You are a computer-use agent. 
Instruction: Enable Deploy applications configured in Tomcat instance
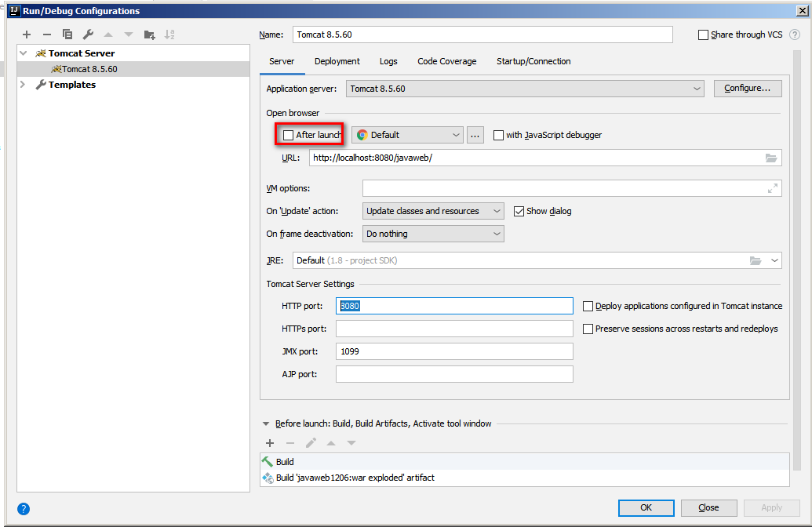tap(588, 307)
